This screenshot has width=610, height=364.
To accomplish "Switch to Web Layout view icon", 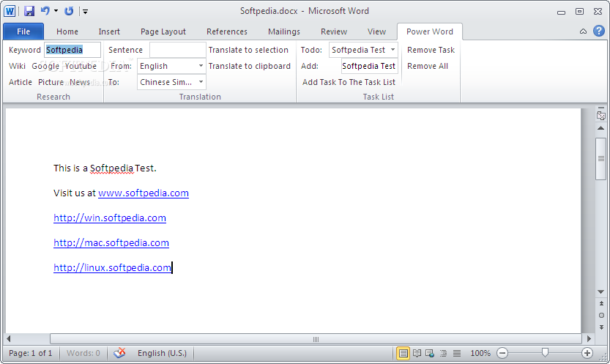I will tap(430, 353).
